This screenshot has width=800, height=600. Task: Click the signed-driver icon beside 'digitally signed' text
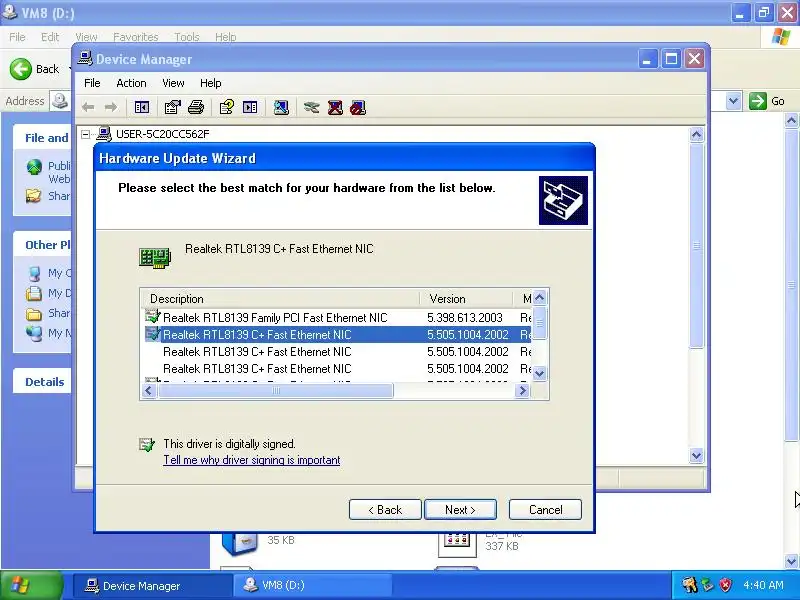147,444
